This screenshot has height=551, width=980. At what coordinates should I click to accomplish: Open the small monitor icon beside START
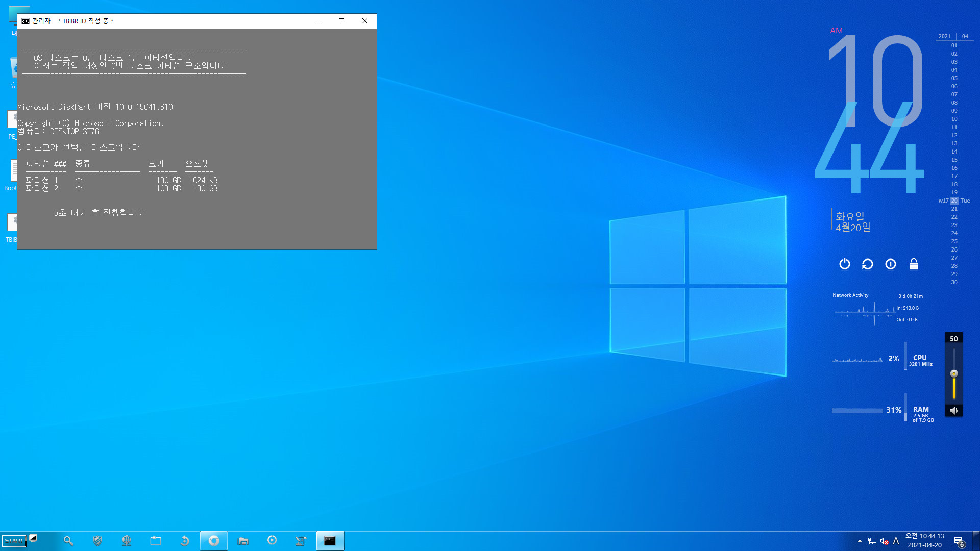pyautogui.click(x=33, y=538)
